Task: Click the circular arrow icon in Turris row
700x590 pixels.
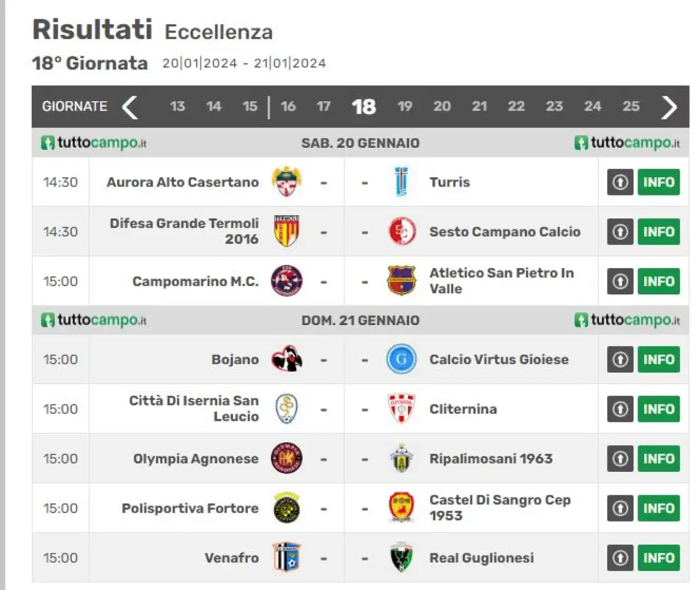Action: [620, 182]
